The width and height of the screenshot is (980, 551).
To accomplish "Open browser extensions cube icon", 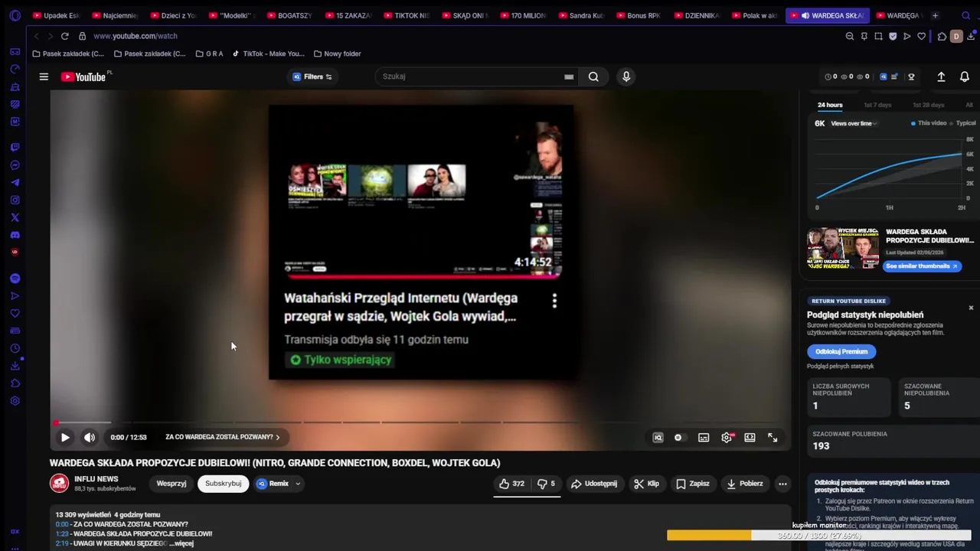I will click(x=942, y=36).
